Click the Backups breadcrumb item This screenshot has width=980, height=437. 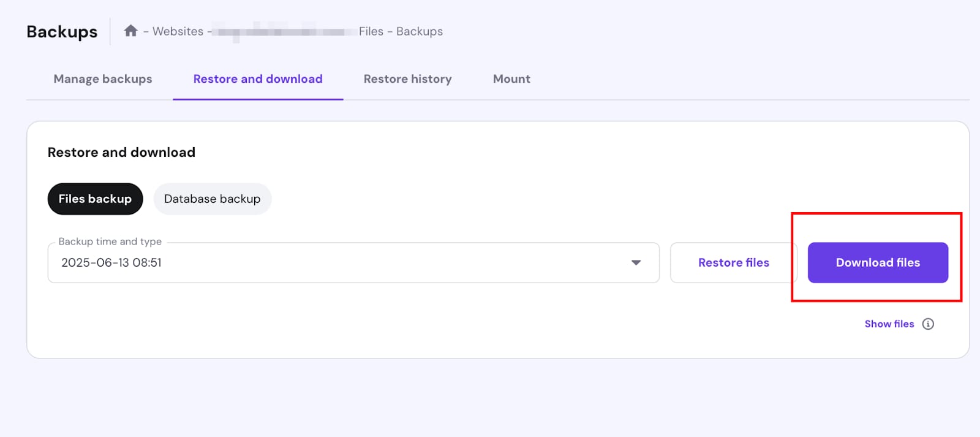(x=419, y=31)
